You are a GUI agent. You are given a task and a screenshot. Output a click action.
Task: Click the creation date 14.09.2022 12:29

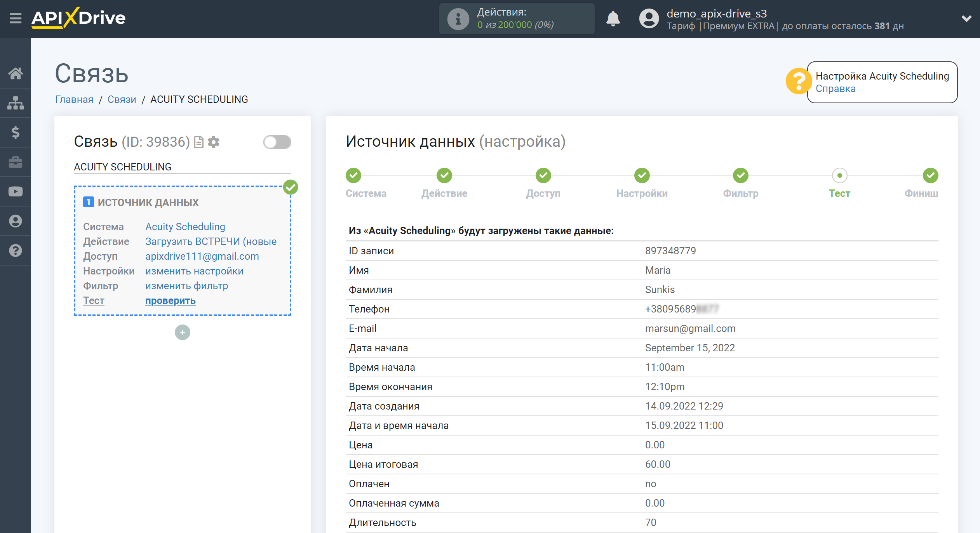click(684, 406)
